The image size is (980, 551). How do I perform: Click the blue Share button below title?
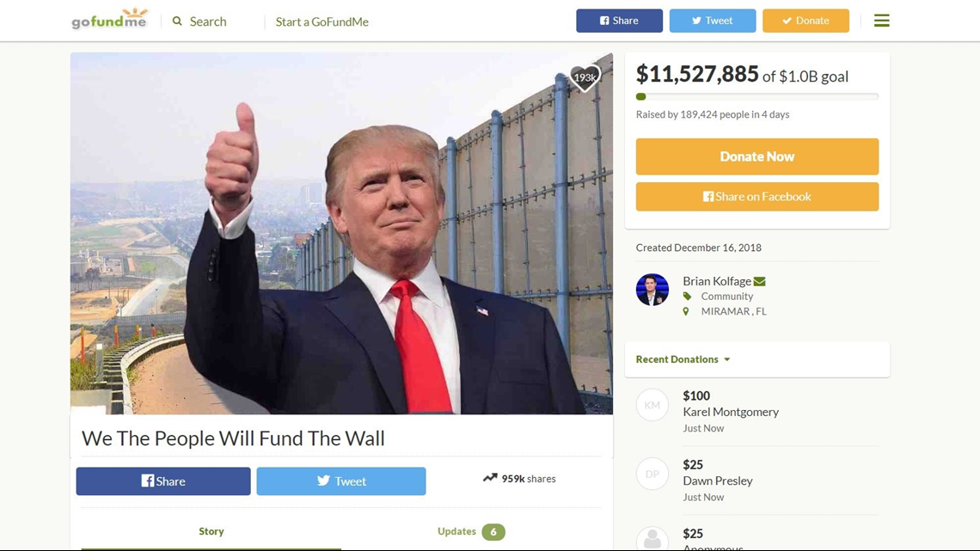coord(163,481)
